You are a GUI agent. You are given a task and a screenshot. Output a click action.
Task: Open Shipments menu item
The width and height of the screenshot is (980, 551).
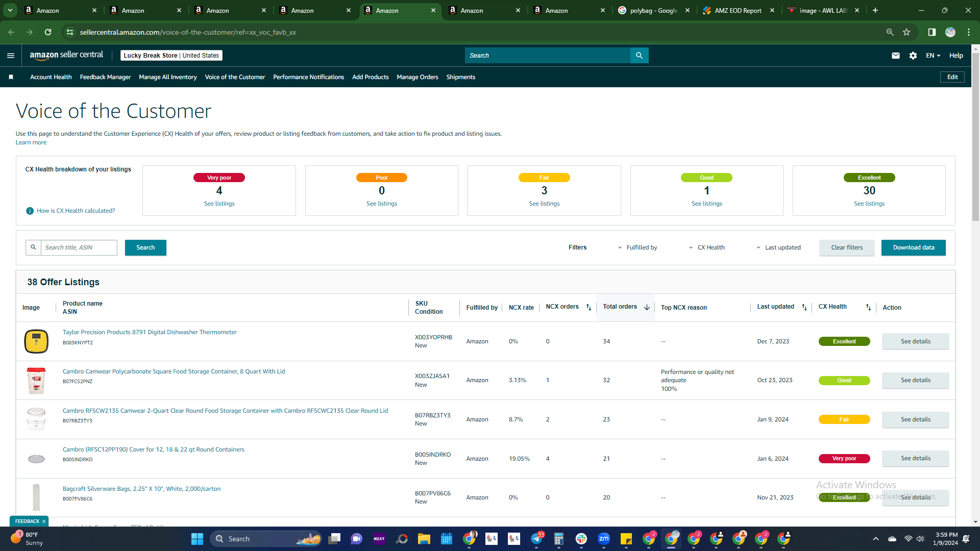pos(461,77)
